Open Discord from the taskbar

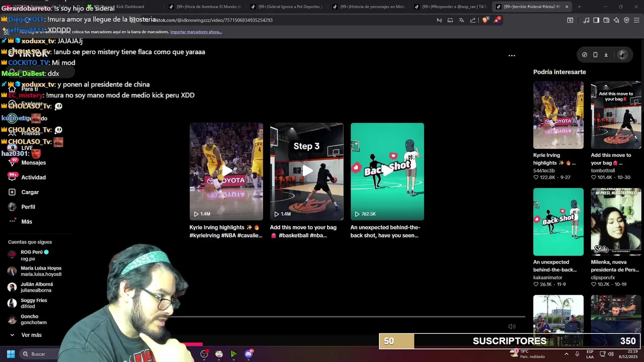pyautogui.click(x=249, y=354)
